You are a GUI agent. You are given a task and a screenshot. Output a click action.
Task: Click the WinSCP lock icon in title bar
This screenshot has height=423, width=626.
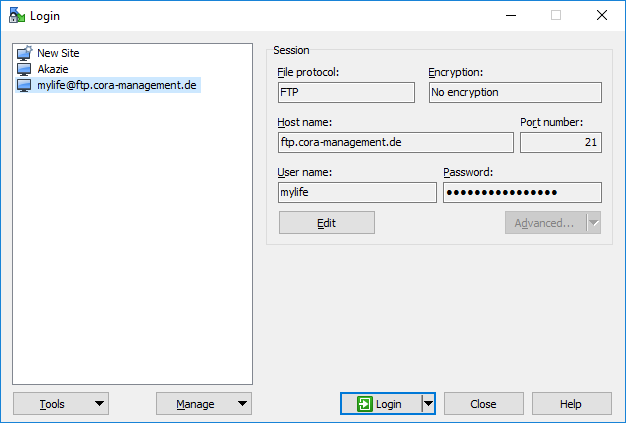[x=16, y=15]
